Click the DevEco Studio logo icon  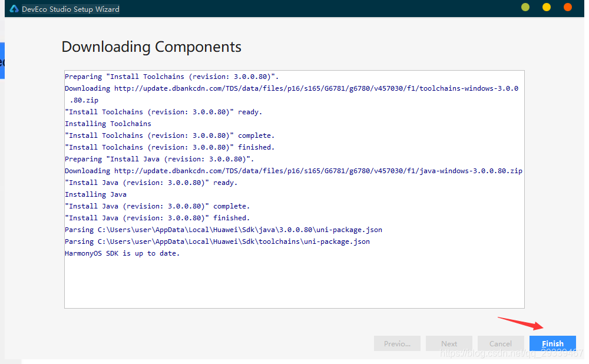pyautogui.click(x=14, y=9)
